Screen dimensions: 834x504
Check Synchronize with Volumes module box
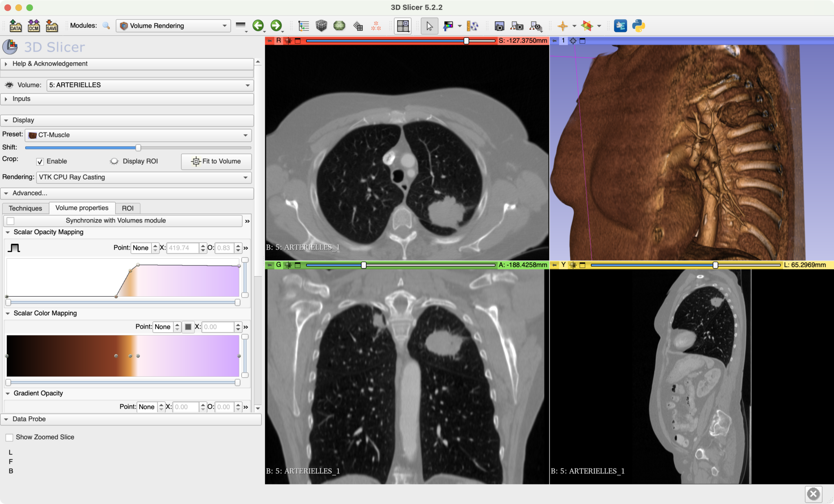pos(11,221)
